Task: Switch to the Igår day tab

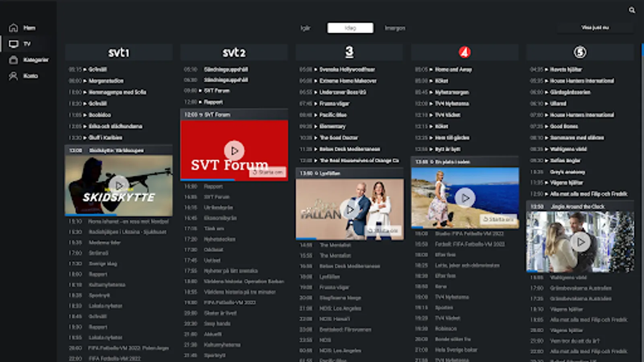Action: (305, 28)
